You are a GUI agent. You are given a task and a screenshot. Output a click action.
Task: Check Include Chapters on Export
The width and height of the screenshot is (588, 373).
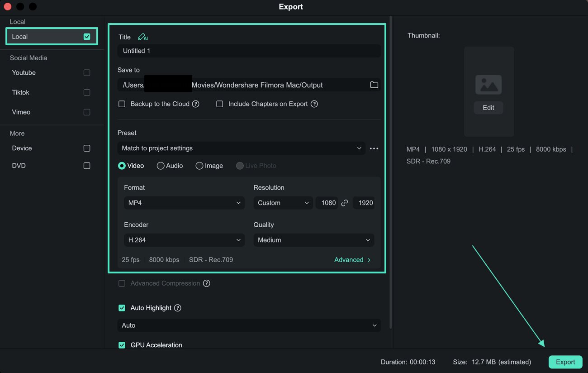click(x=220, y=104)
